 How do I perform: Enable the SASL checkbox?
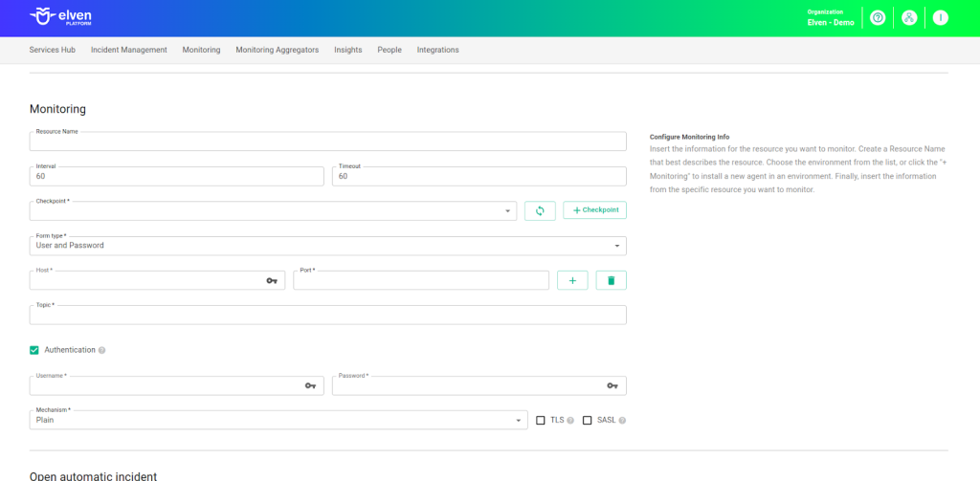588,420
